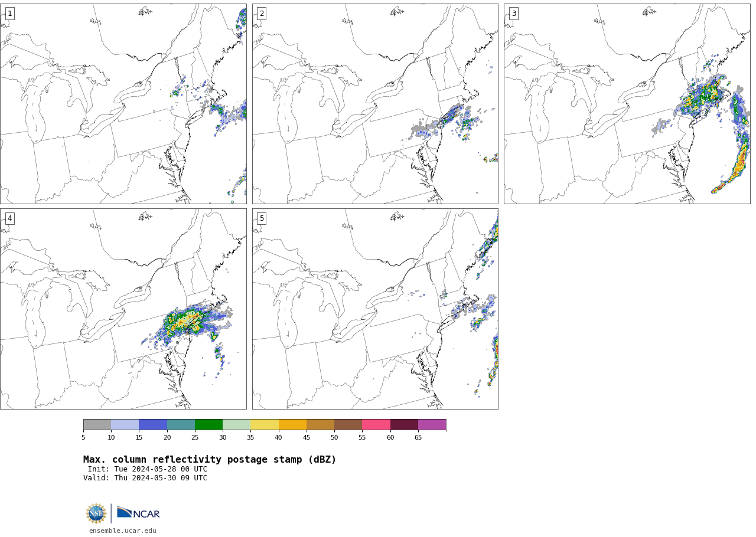756x537 pixels.
Task: Select the tan-brown 45-50 dBZ swatch
Action: (x=320, y=425)
